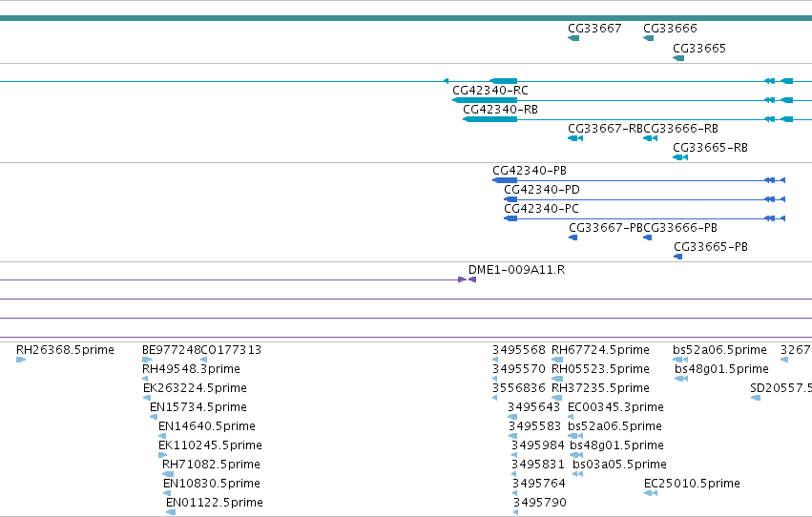Click the EN14640.5prime EST label
Screen dimensions: 812x517
click(x=207, y=427)
